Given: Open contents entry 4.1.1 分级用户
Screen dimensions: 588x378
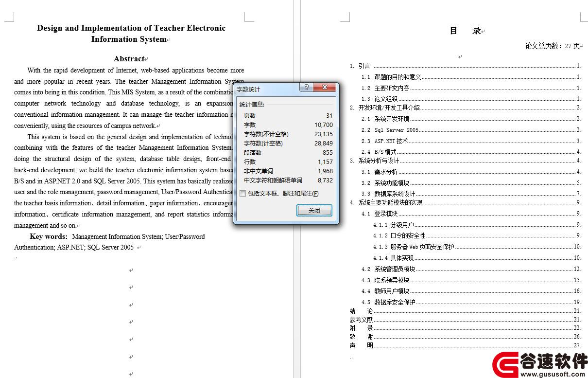Looking at the screenshot, I should click(x=477, y=225).
